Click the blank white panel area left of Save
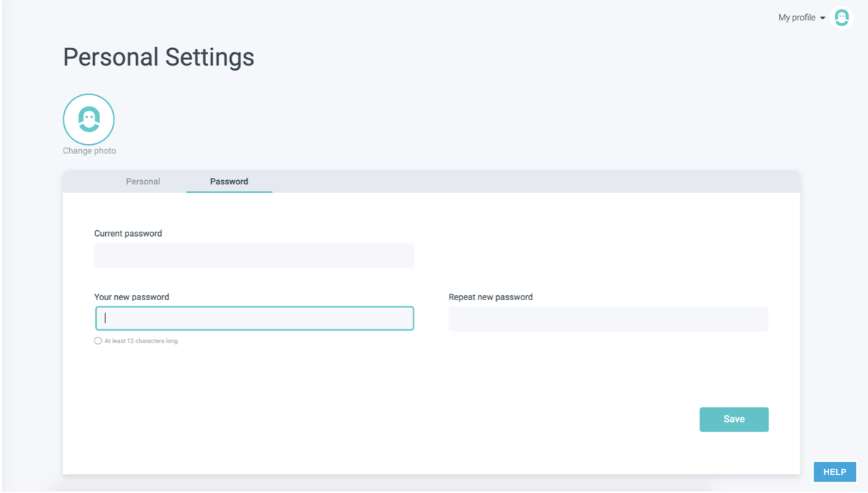Image resolution: width=868 pixels, height=493 pixels. tap(423, 420)
